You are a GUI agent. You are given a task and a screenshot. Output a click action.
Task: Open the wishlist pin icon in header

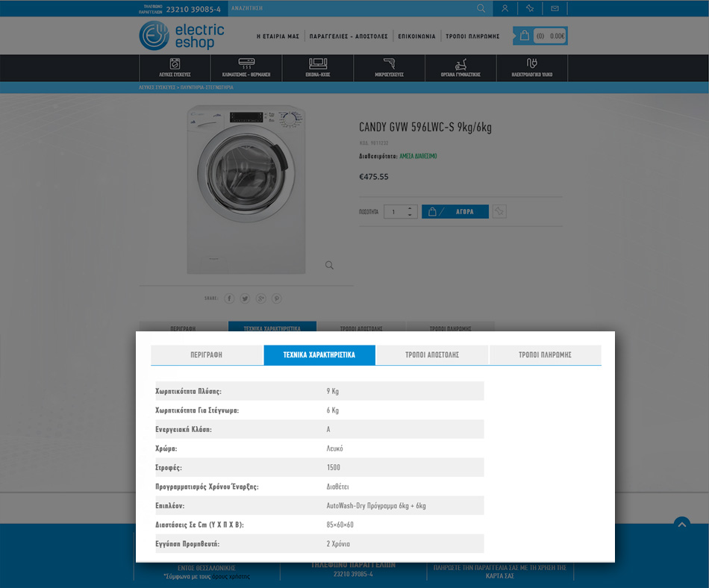[x=530, y=8]
